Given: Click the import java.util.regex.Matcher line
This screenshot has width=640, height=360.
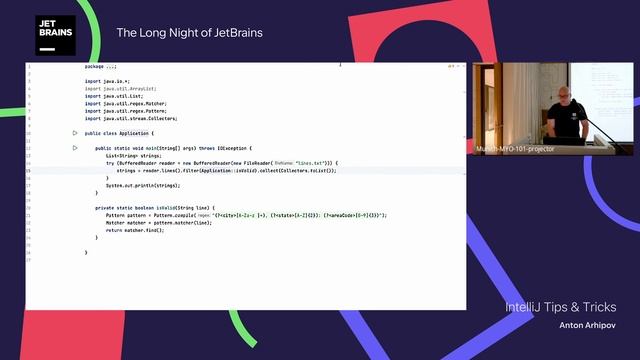Looking at the screenshot, I should tap(126, 104).
